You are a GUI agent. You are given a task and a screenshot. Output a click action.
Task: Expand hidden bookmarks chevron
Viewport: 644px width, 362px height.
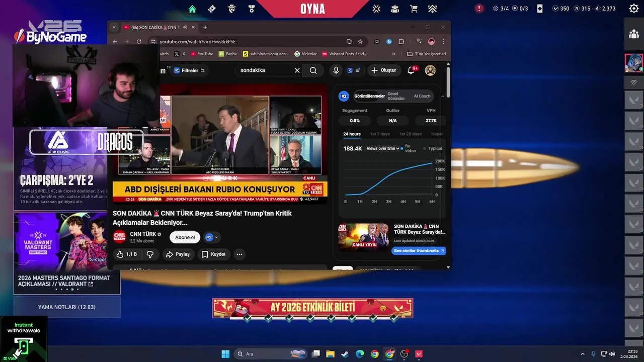click(x=393, y=54)
